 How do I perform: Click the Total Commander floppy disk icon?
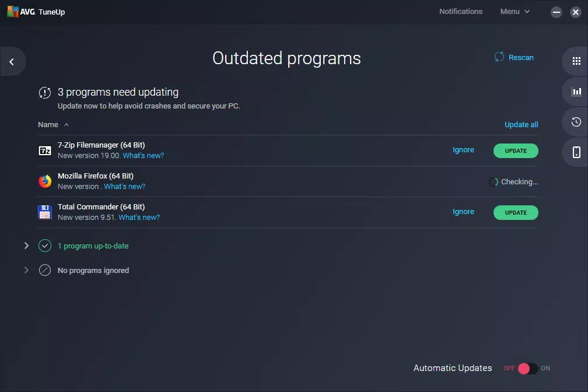pos(45,212)
